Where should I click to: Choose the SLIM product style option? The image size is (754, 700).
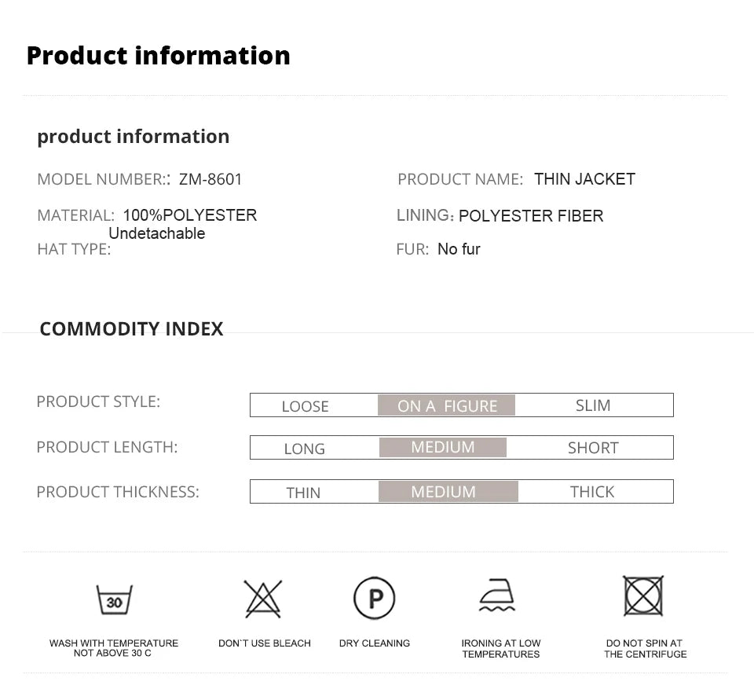pyautogui.click(x=593, y=405)
